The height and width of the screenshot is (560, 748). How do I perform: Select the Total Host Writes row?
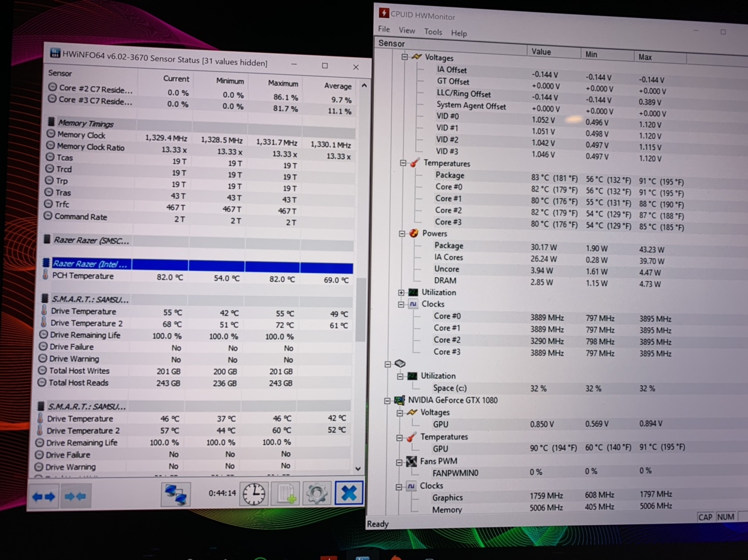coord(195,371)
